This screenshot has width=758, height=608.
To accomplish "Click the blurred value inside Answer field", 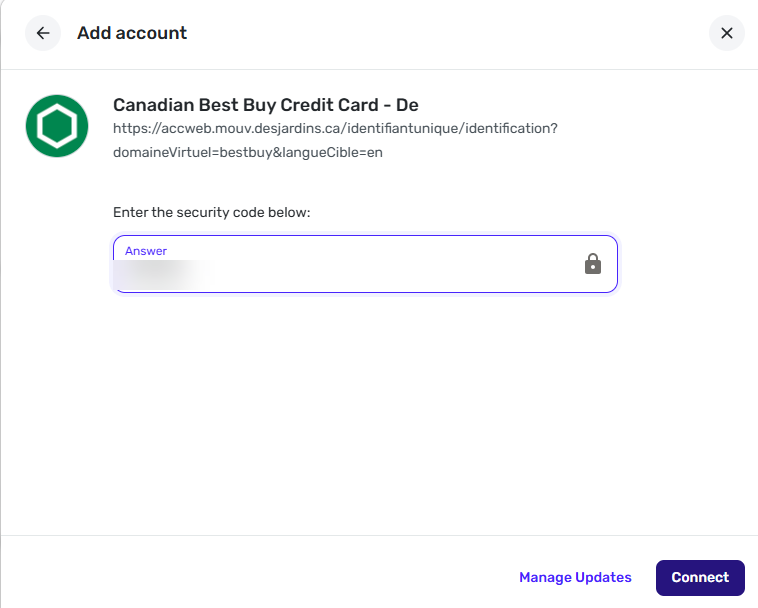I will click(x=164, y=275).
